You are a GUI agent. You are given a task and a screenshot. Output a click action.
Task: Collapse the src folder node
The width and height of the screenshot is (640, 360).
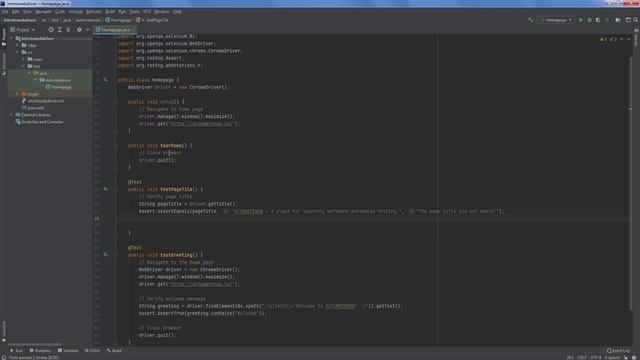(18, 52)
